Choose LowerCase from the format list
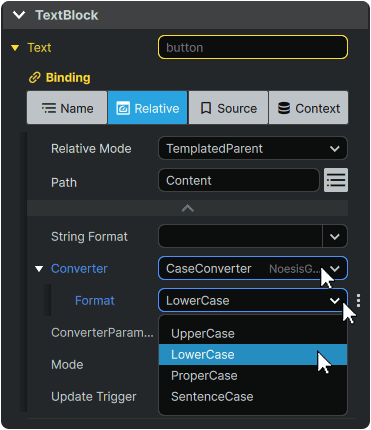Image resolution: width=371 pixels, height=430 pixels. coord(253,355)
